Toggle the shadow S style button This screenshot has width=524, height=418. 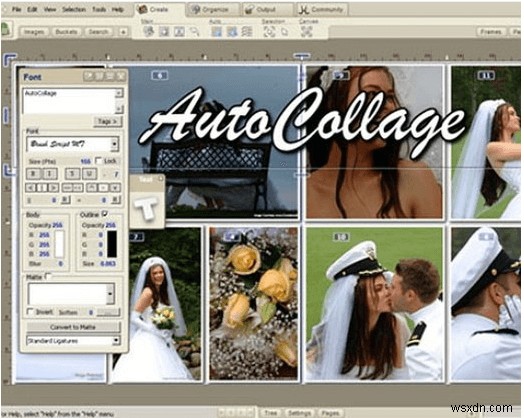point(72,174)
